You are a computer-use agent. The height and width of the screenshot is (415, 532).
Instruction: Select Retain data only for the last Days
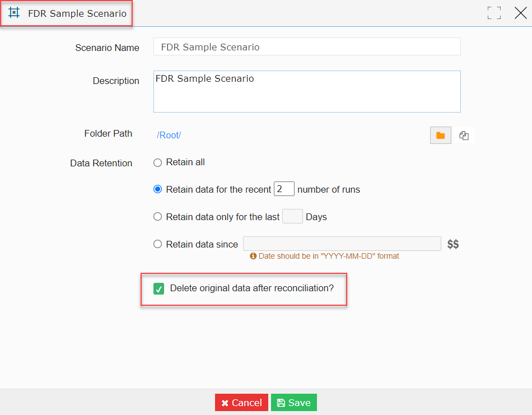[157, 216]
